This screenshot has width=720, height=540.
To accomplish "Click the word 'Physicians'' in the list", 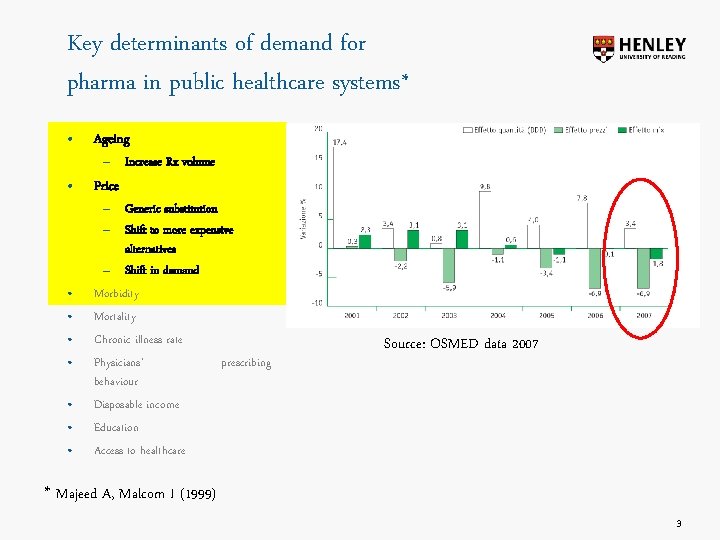I will point(118,363).
